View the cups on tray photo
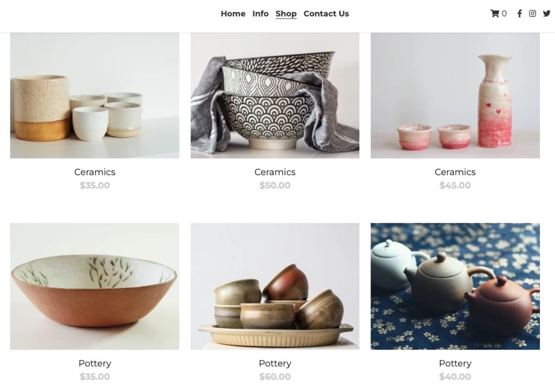This screenshot has width=555, height=392. [275, 286]
